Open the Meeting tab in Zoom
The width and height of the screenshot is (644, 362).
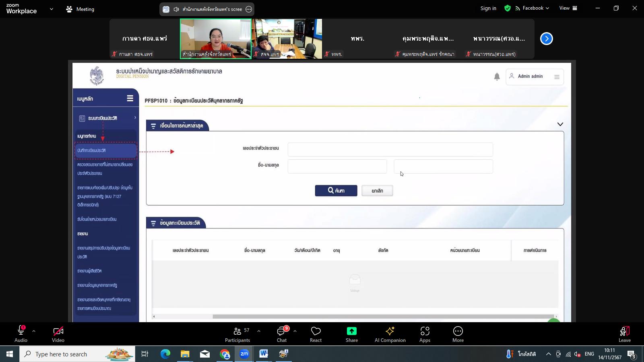point(80,9)
